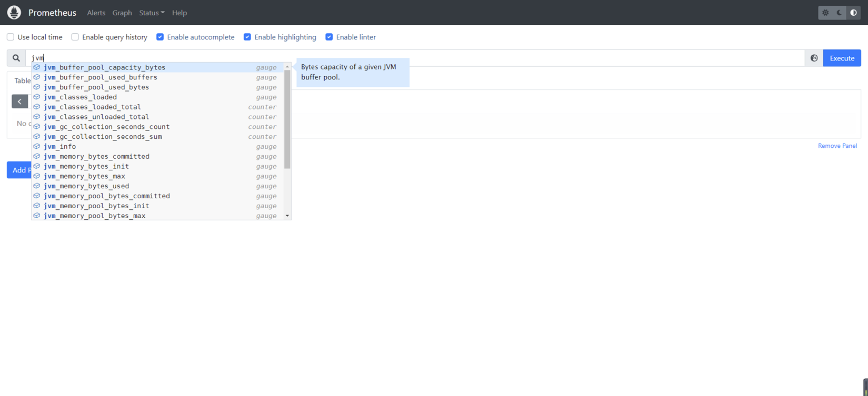Select jvm_buffer_pool_used_bytes suggestion
Viewport: 868px width, 396px height.
coord(158,87)
